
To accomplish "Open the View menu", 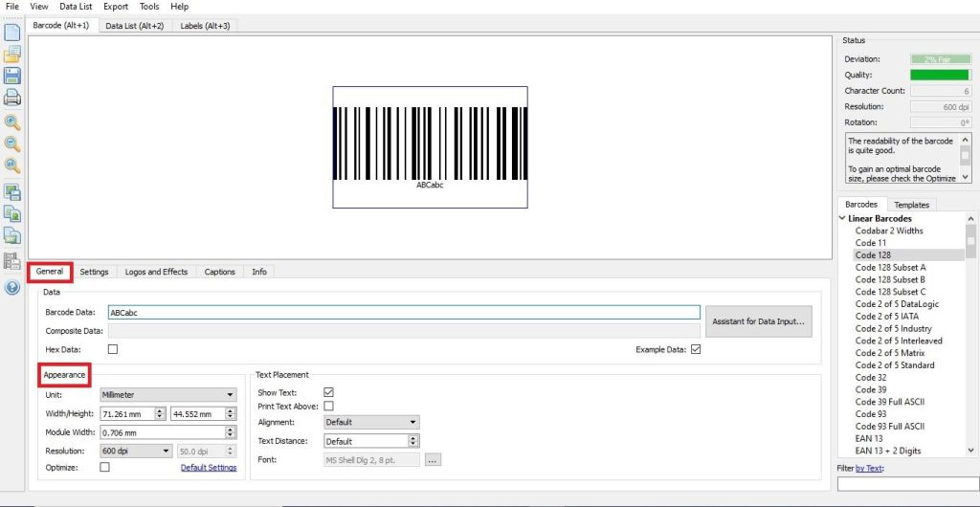I will 38,7.
